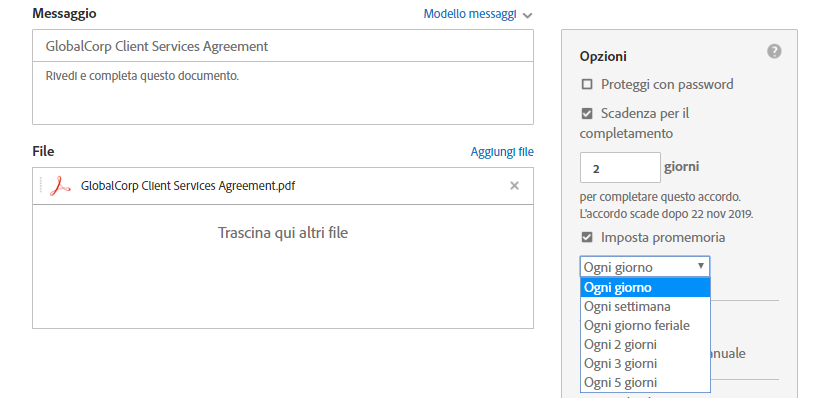The image size is (830, 417).
Task: Enable Proteggi con password checkbox
Action: click(x=587, y=84)
